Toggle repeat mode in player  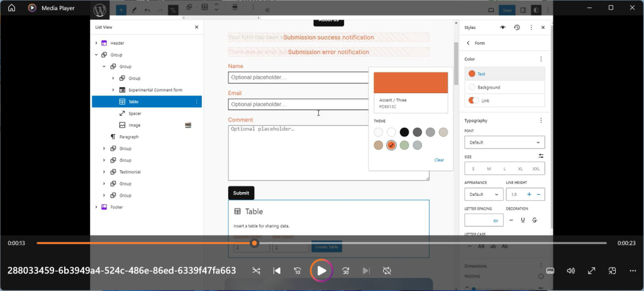(x=387, y=271)
